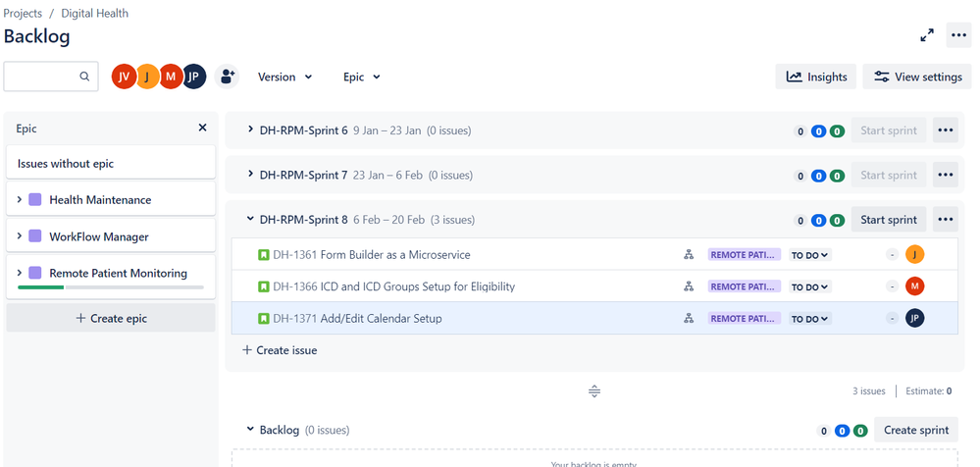Start sprint DH-RPM-Sprint 8
This screenshot has width=980, height=467.
[889, 220]
